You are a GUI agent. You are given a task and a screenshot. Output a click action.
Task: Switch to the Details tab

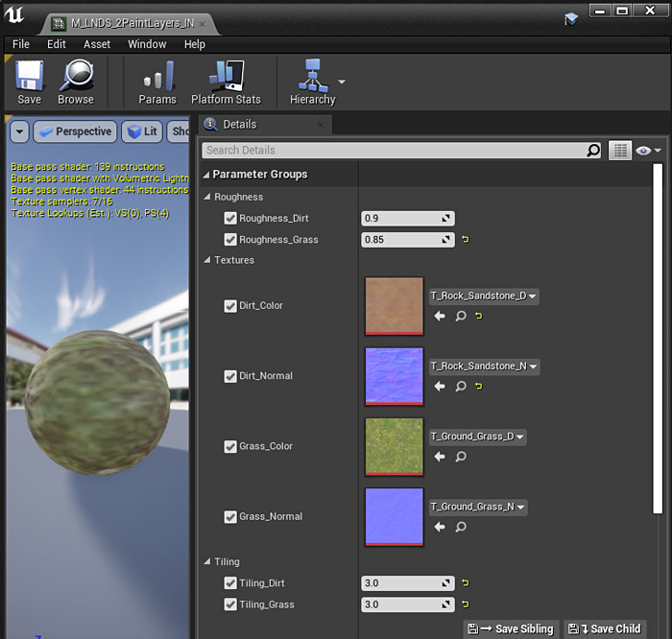(x=239, y=124)
